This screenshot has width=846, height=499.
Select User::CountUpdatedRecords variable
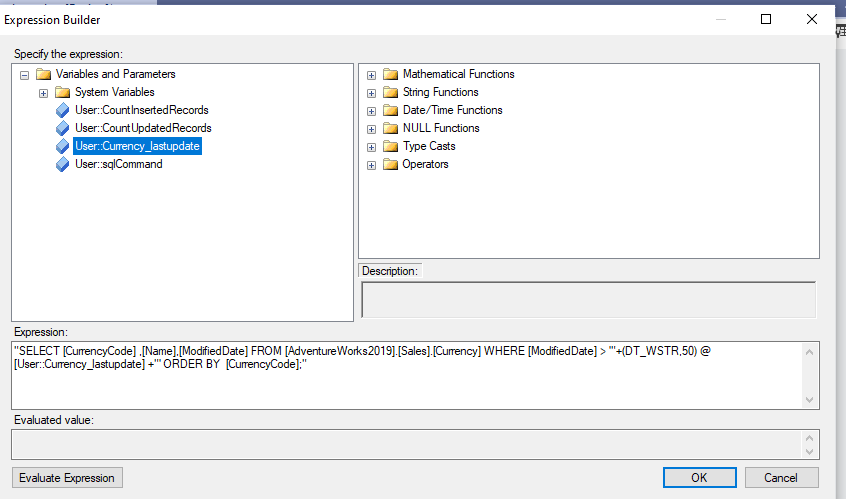(x=143, y=128)
